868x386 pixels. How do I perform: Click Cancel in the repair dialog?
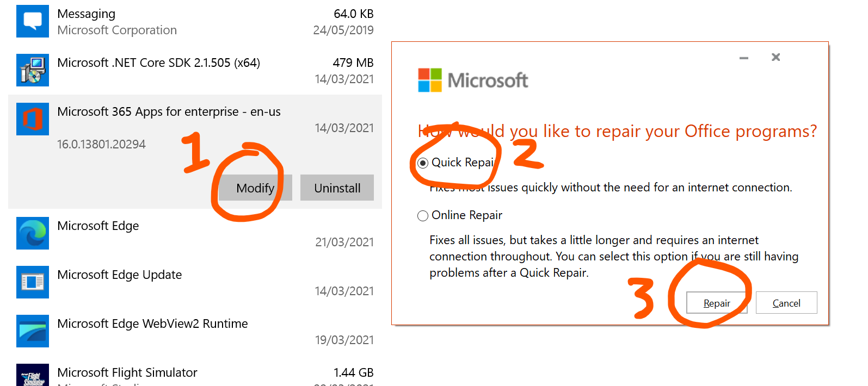pyautogui.click(x=786, y=303)
